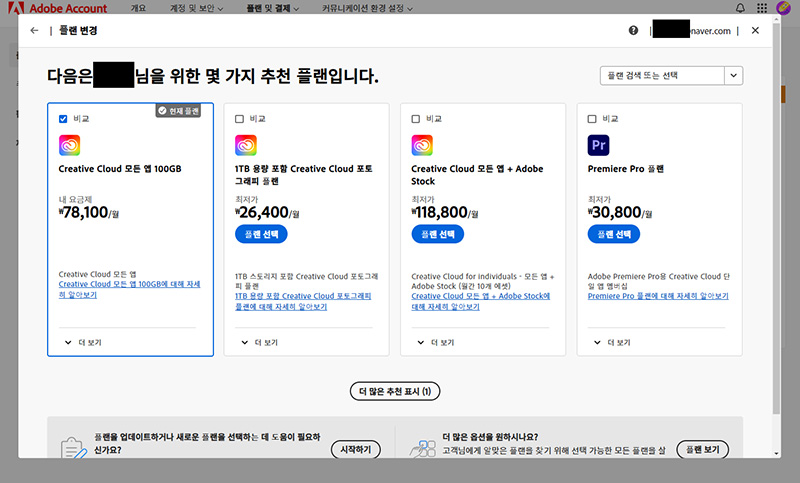
Task: Click the 플랜 변경 dialog title
Action: (x=78, y=31)
